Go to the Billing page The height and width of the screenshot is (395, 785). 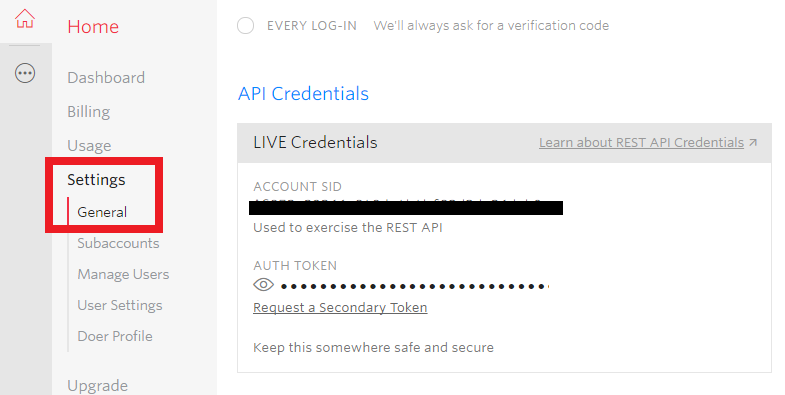pos(89,112)
